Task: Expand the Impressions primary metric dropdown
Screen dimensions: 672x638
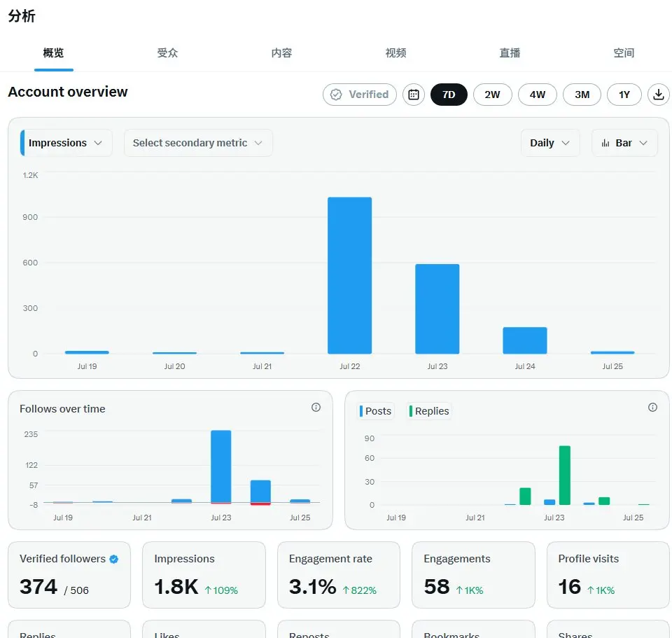Action: point(66,143)
